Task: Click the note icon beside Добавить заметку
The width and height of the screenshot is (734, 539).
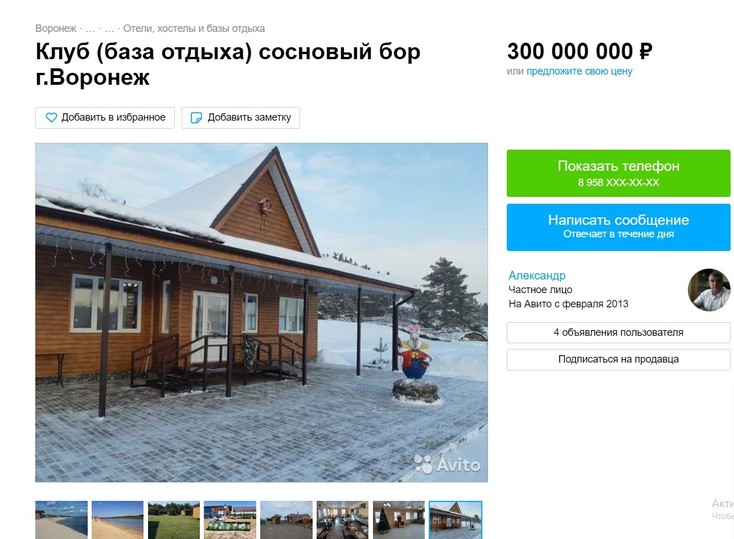Action: [196, 118]
